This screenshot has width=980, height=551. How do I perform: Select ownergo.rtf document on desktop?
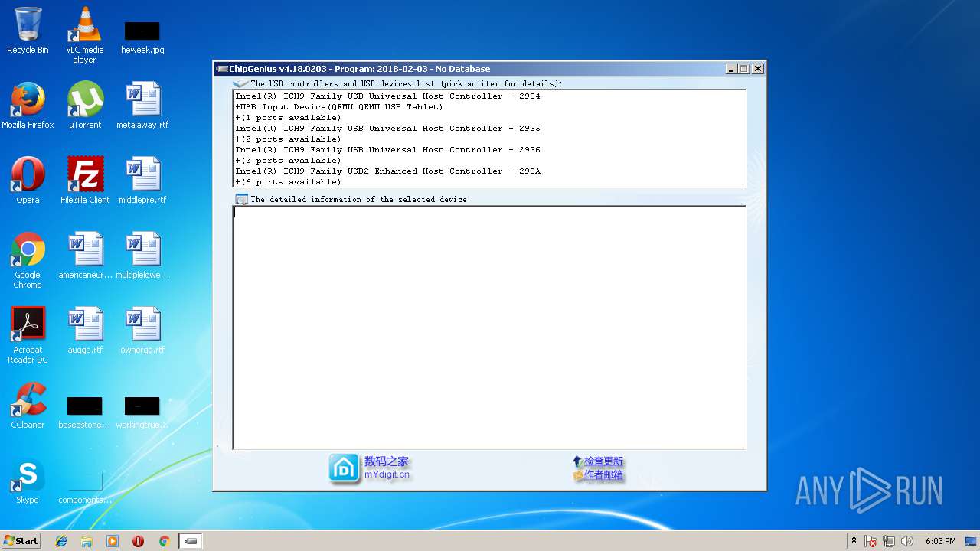click(142, 331)
